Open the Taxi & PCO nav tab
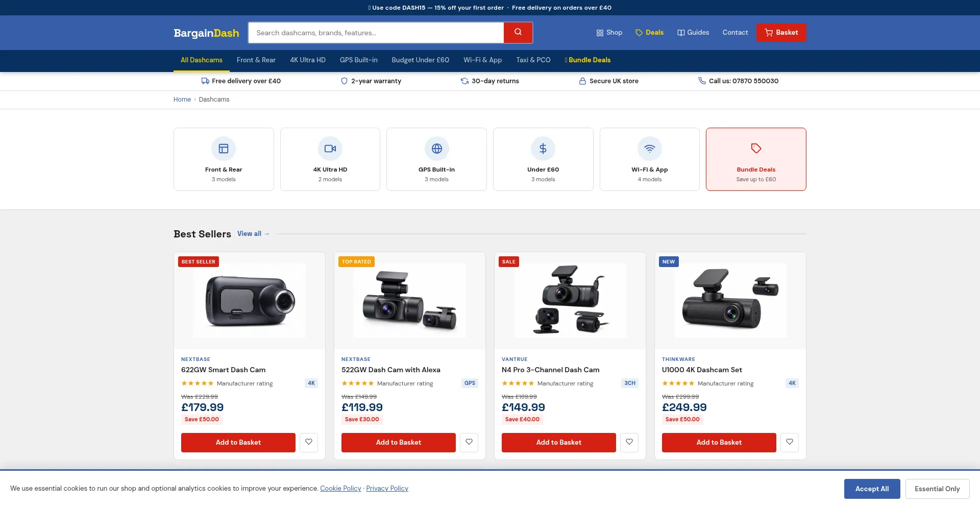 pyautogui.click(x=533, y=60)
